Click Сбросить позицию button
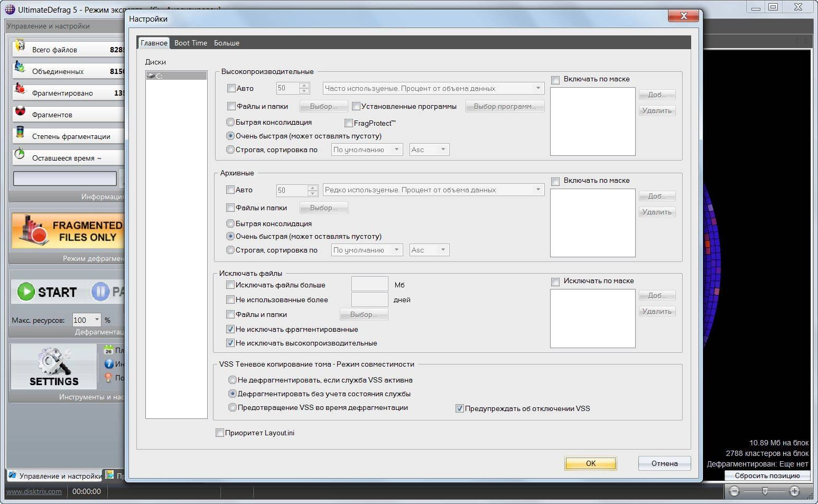The width and height of the screenshot is (818, 504). [x=767, y=475]
